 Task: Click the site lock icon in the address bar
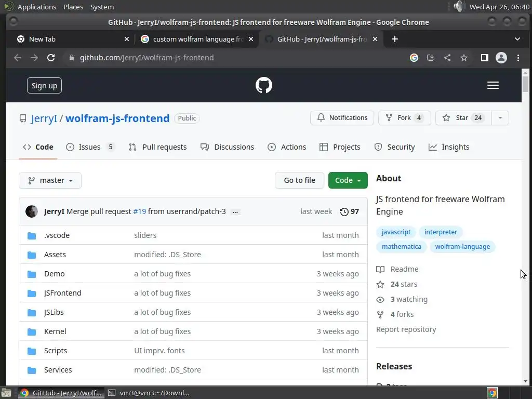(x=72, y=58)
